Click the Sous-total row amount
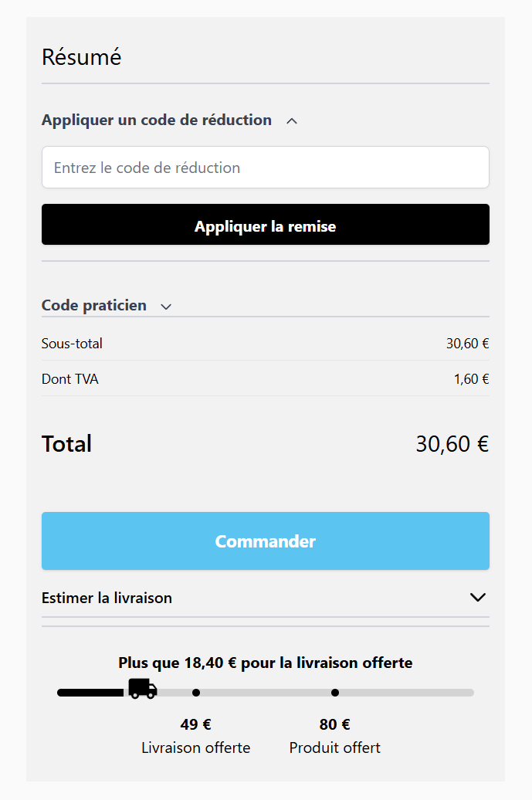Viewport: 532px width, 800px height. pyautogui.click(x=467, y=344)
